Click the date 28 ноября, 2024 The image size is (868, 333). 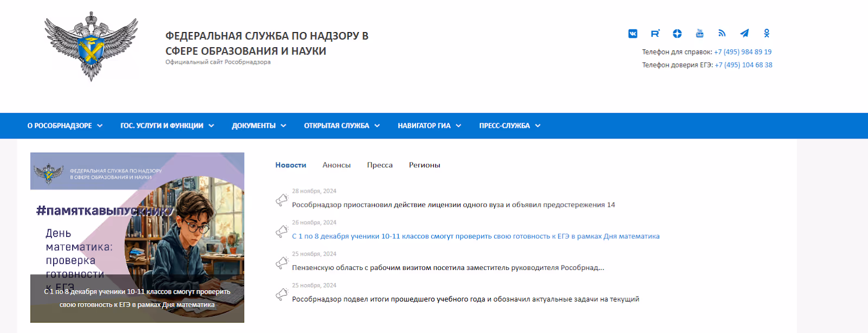click(x=314, y=191)
